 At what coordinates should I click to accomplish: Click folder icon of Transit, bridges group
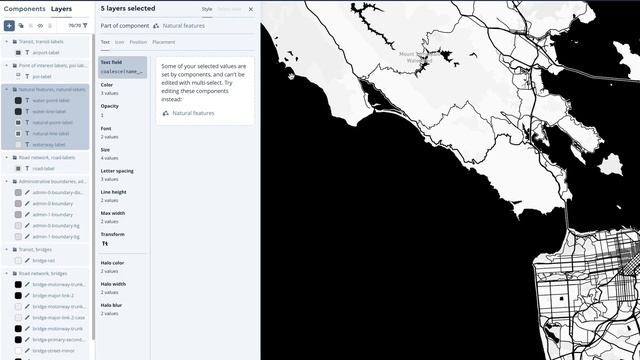[x=15, y=249]
